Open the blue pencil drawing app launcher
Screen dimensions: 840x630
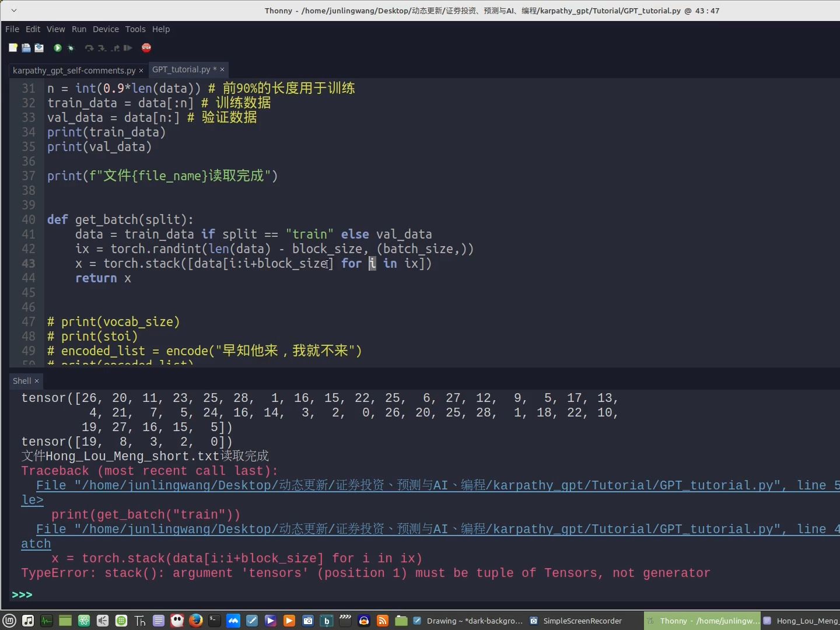252,621
